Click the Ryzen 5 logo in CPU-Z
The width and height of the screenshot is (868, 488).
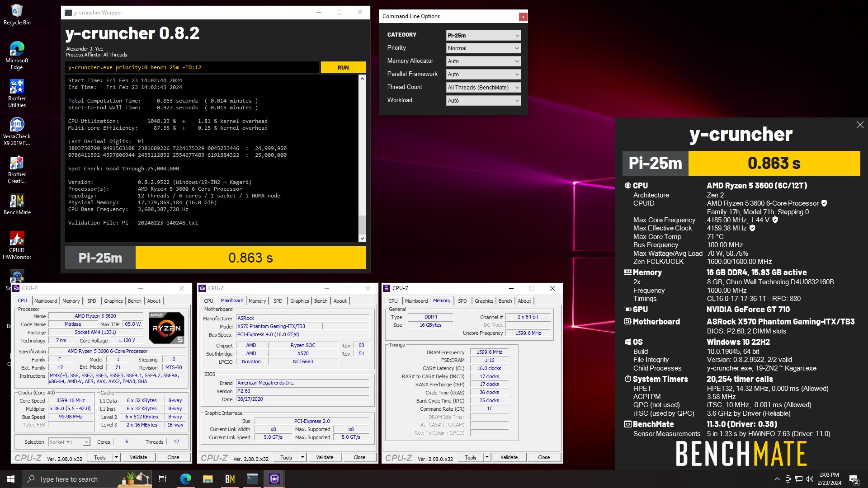166,328
